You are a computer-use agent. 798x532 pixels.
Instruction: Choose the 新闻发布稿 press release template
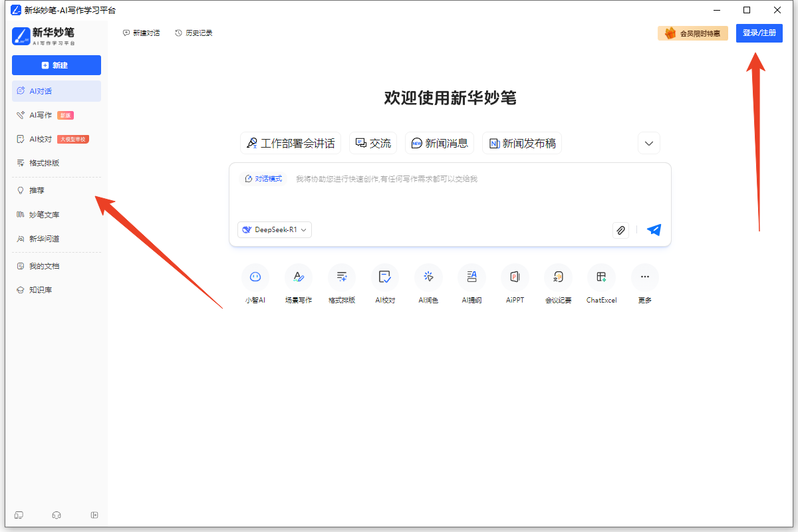[x=522, y=142]
